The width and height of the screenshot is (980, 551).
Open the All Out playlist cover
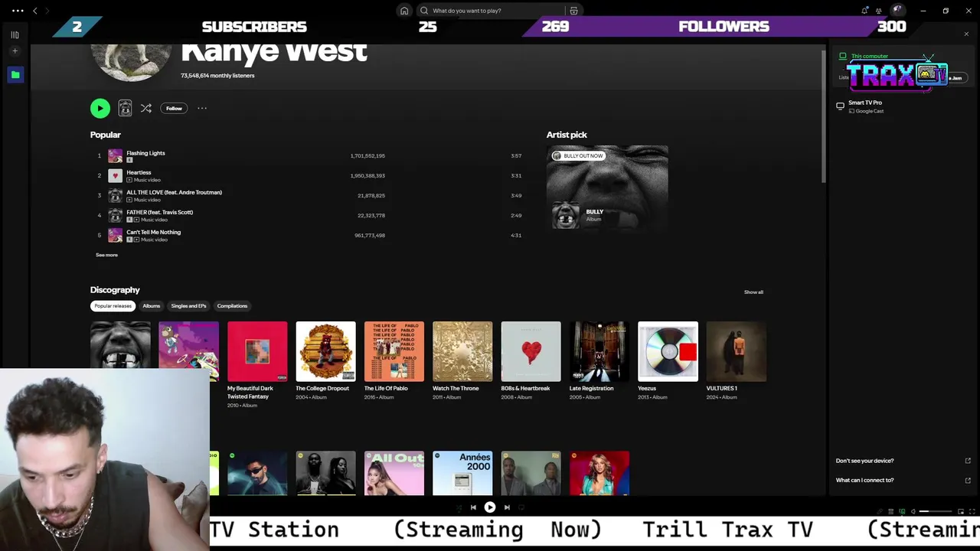pos(394,473)
